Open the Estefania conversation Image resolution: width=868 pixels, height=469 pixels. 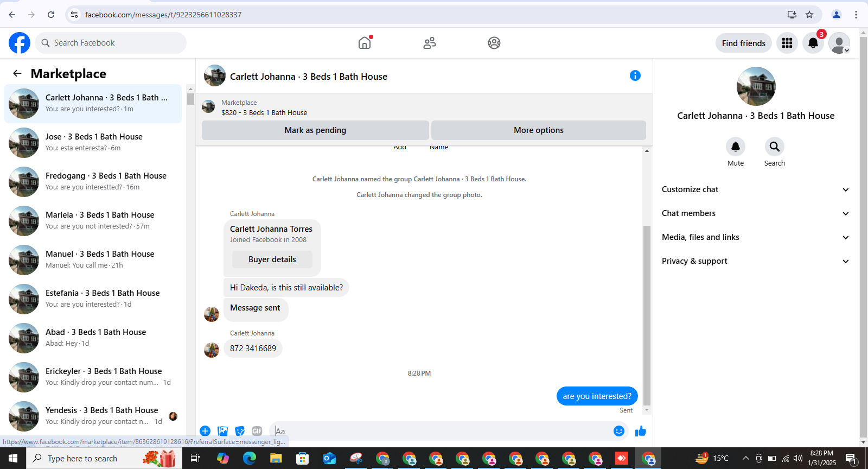pos(93,299)
